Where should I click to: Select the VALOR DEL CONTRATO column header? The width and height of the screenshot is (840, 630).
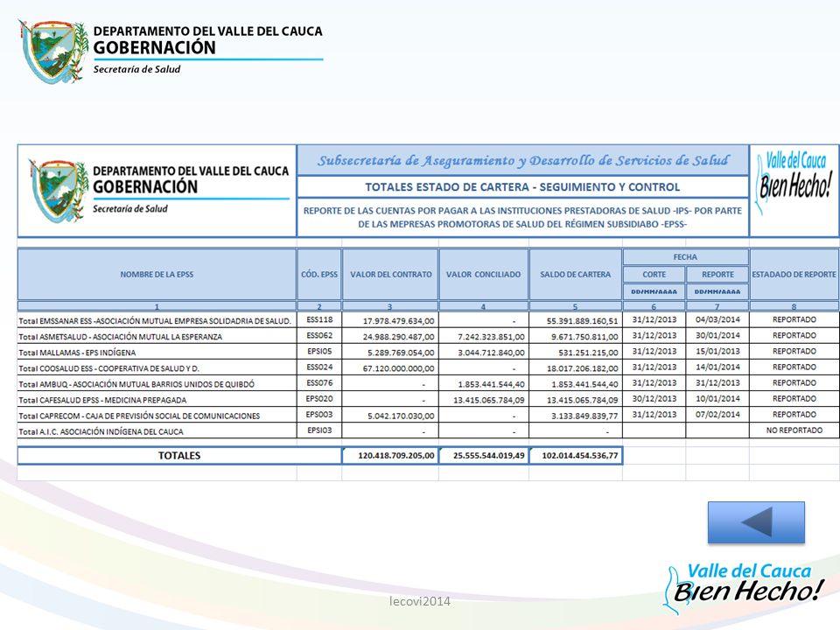click(390, 274)
